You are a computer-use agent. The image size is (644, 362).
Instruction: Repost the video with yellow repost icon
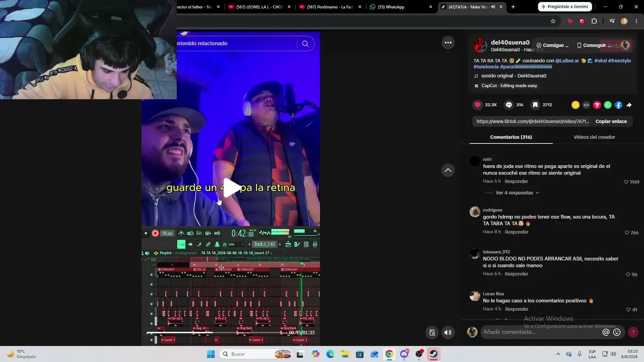pos(576,105)
